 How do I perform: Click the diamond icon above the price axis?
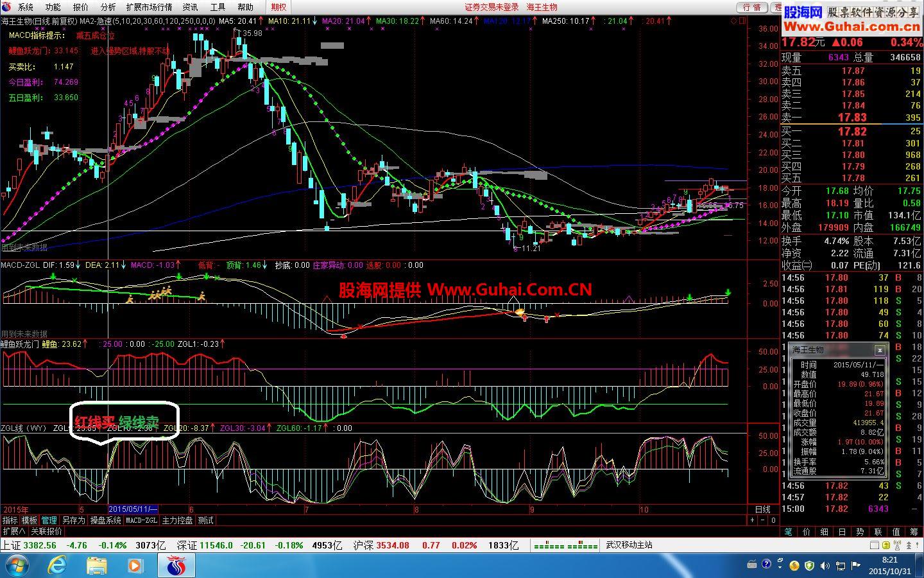click(733, 21)
